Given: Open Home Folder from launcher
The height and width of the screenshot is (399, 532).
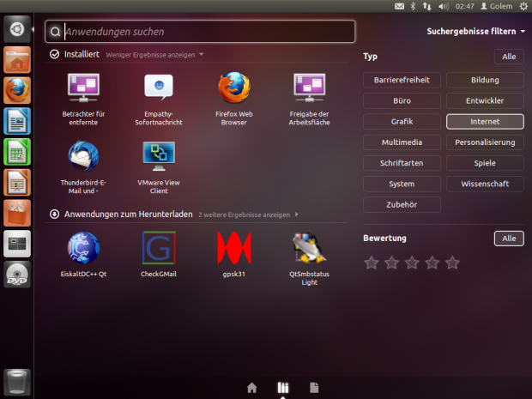Looking at the screenshot, I should click(17, 60).
